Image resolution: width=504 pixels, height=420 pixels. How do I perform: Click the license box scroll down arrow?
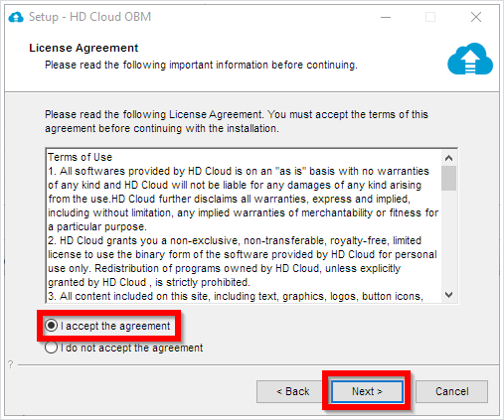pos(448,295)
